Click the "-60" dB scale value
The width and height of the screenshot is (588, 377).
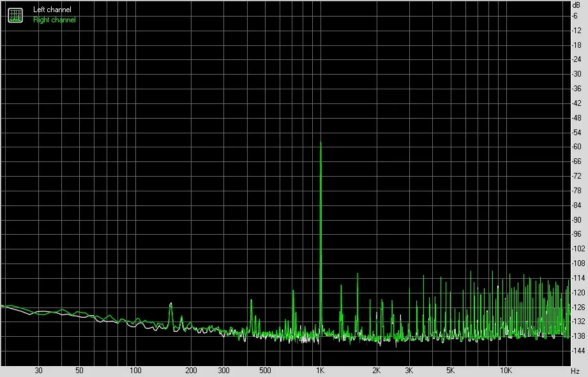coord(577,147)
